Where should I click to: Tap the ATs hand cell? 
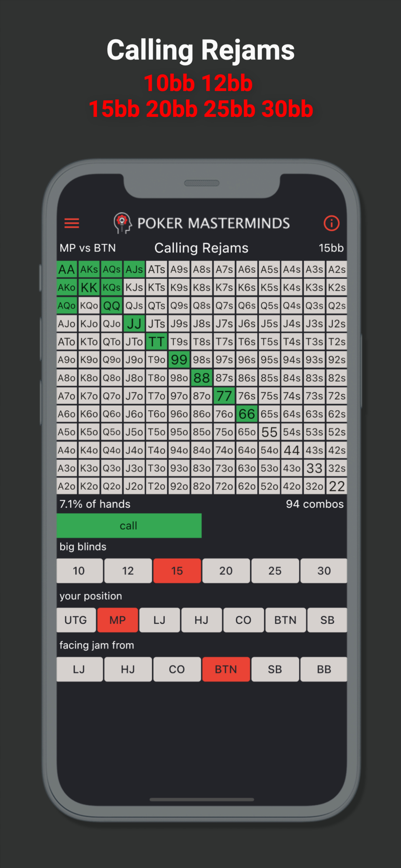coord(157,269)
